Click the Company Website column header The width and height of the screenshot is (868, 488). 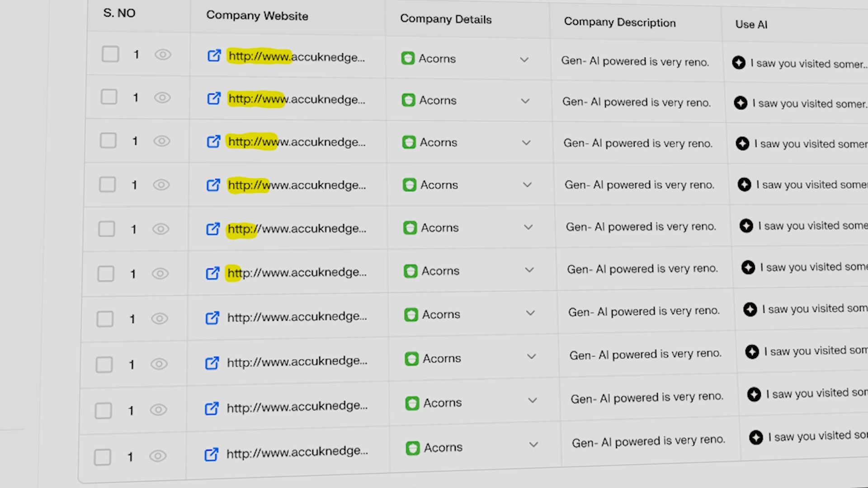coord(257,16)
